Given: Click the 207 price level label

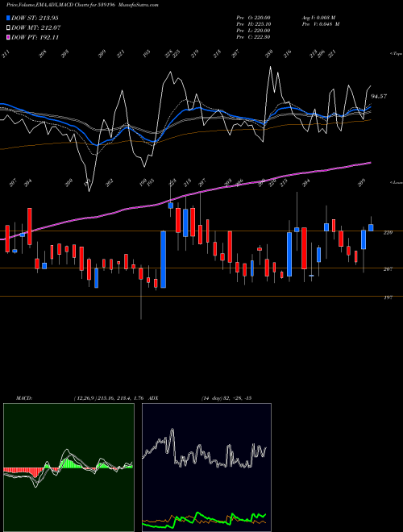Looking at the screenshot, I should (388, 269).
